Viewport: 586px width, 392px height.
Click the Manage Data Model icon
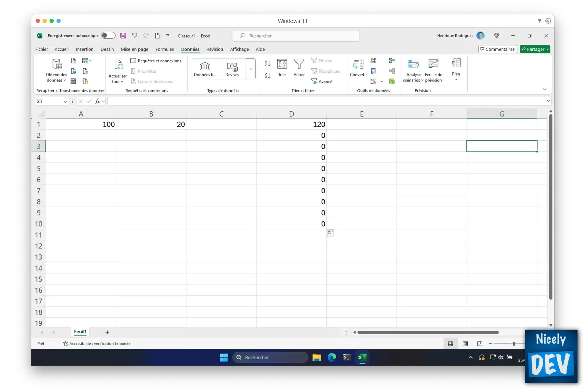[392, 81]
